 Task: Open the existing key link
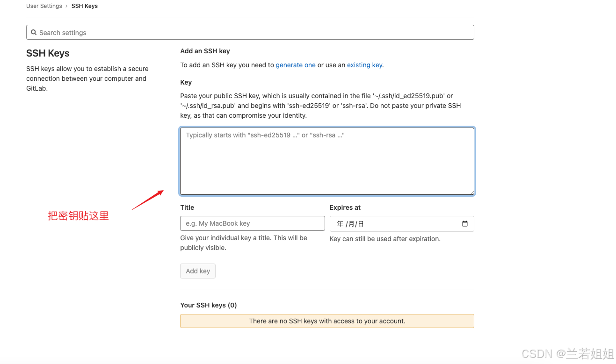click(364, 65)
